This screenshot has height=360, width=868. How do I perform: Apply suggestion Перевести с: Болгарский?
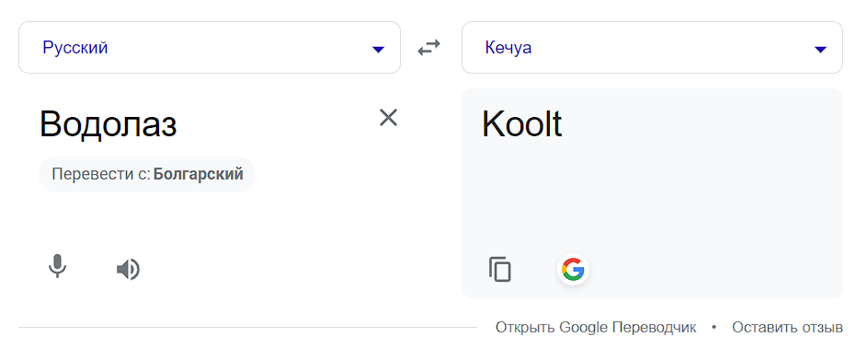147,174
